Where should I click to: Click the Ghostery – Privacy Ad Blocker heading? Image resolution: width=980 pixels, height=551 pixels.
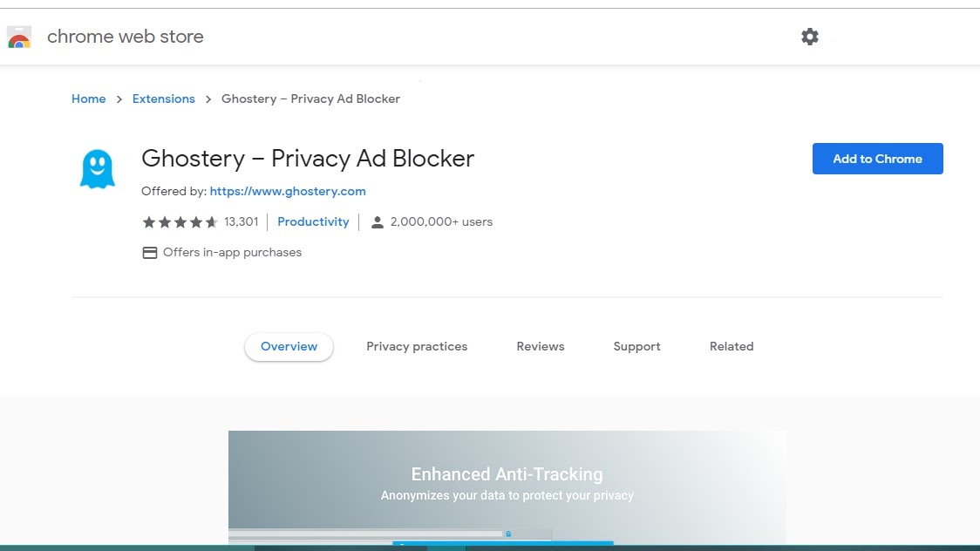308,159
